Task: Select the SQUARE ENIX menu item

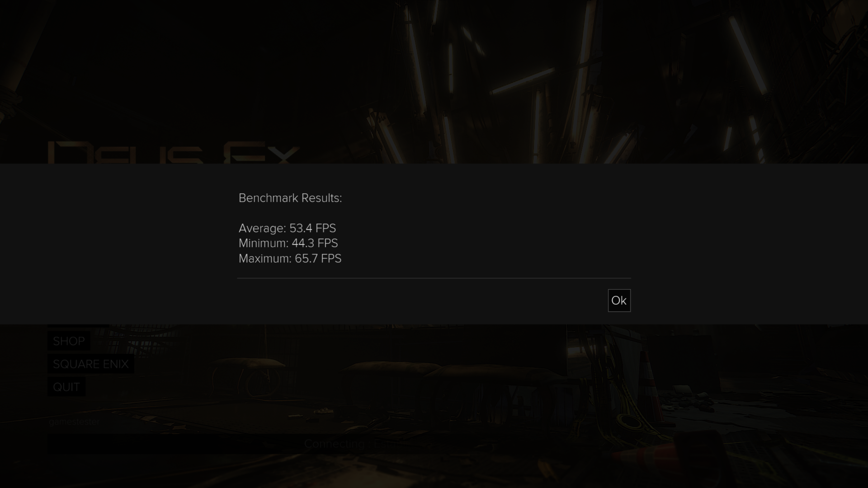Action: click(x=91, y=364)
